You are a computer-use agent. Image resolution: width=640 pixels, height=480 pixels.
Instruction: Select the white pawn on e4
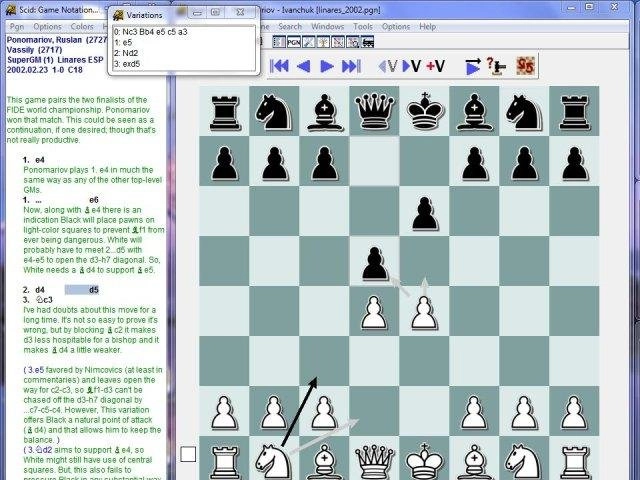pos(424,311)
